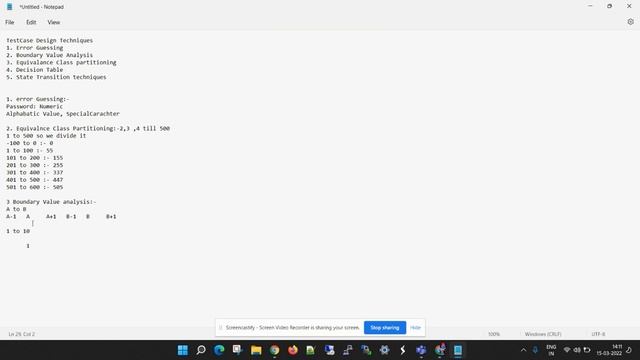Click the 100% zoom status indicator
Image resolution: width=640 pixels, height=360 pixels.
(x=494, y=334)
